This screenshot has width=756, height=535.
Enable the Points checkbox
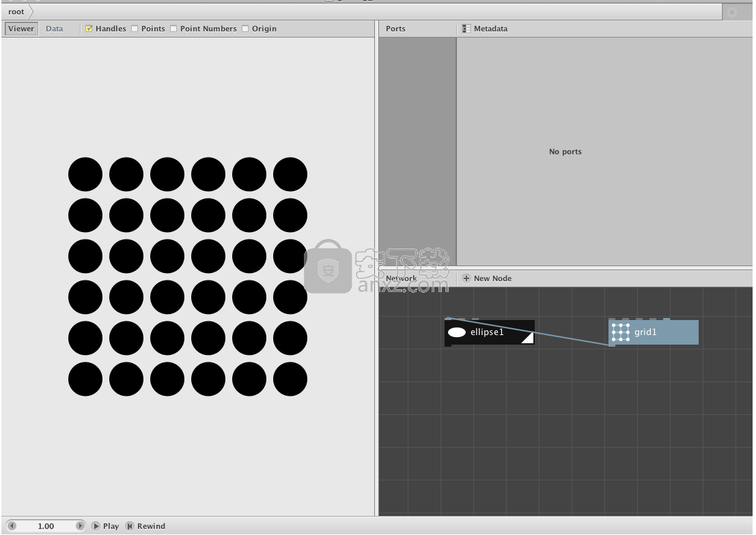click(x=135, y=29)
